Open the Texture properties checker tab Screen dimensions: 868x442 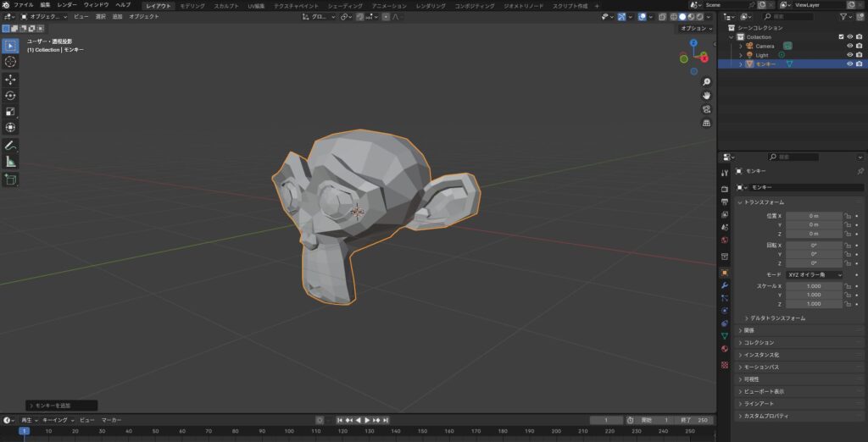(725, 365)
